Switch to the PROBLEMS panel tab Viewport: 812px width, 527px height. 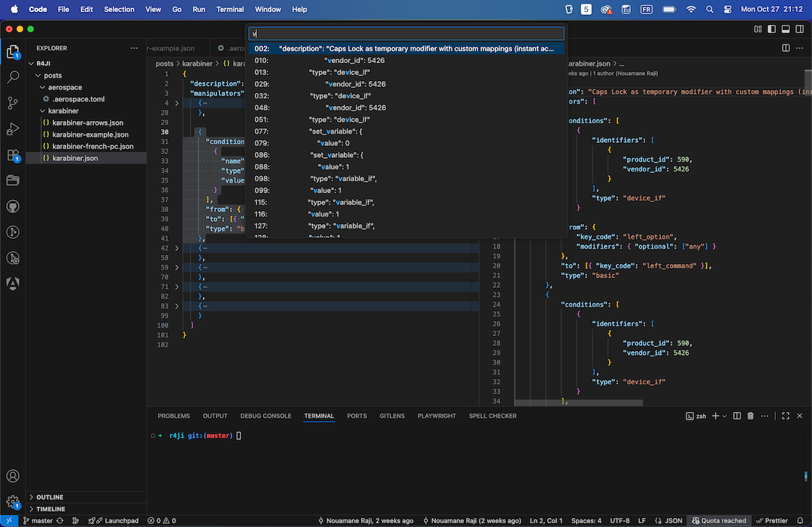[174, 416]
